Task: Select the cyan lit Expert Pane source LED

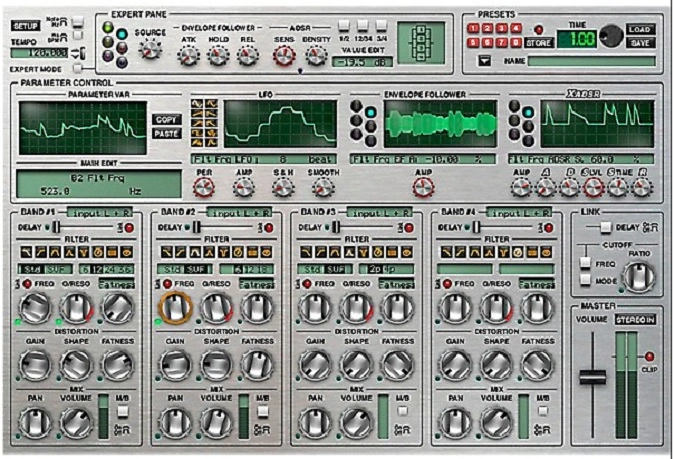Action: pos(122,34)
